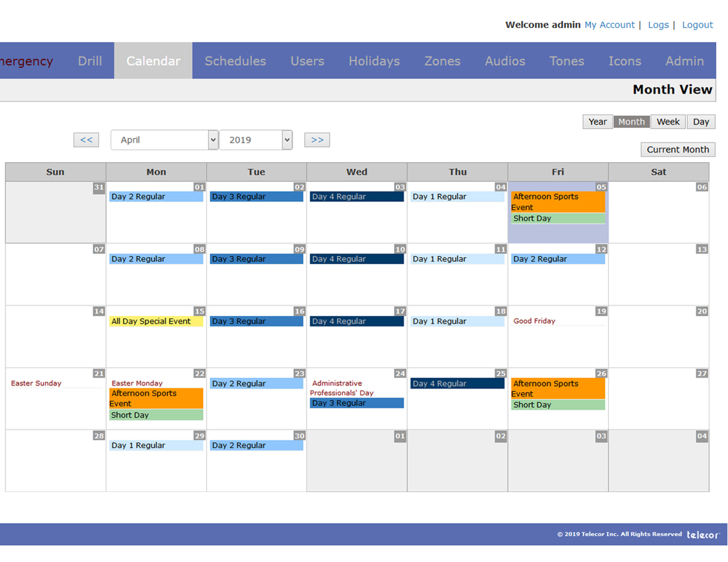728x562 pixels.
Task: Select the yellow All Day Special Event
Action: coord(156,321)
